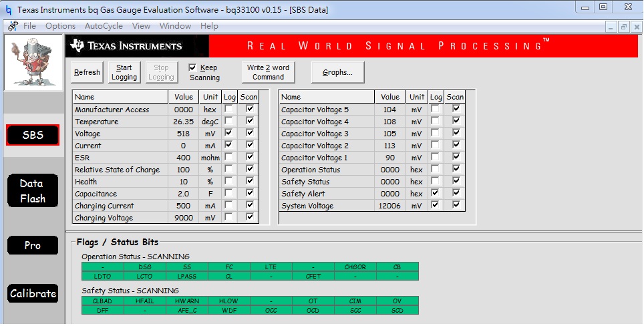The width and height of the screenshot is (644, 326).
Task: Open the AutoCycle menu
Action: click(104, 26)
